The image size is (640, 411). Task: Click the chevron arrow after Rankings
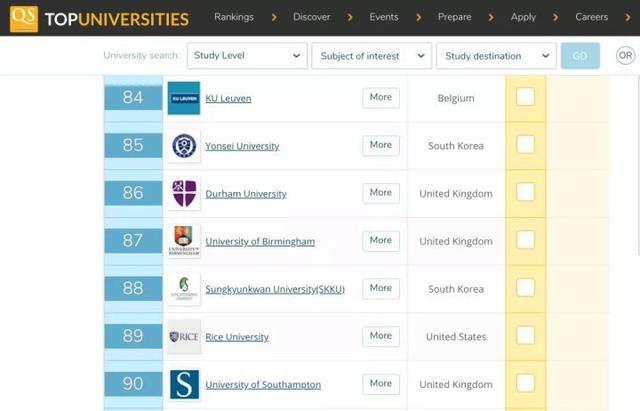coord(274,17)
